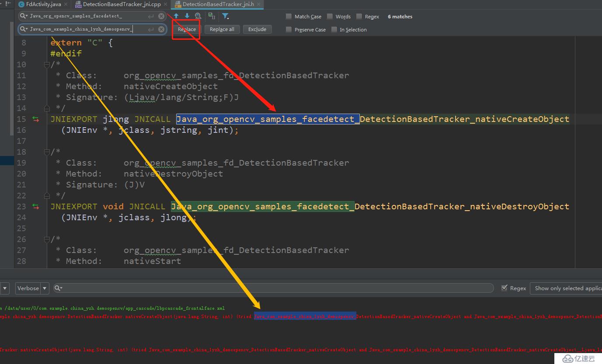602x364 pixels.
Task: Close the FdActivity.java tab
Action: (65, 4)
